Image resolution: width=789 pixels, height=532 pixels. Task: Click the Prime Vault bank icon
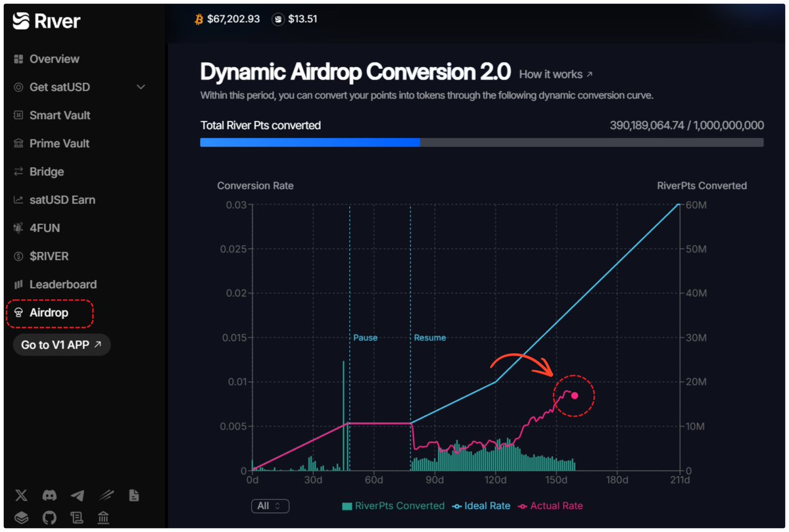[x=18, y=143]
